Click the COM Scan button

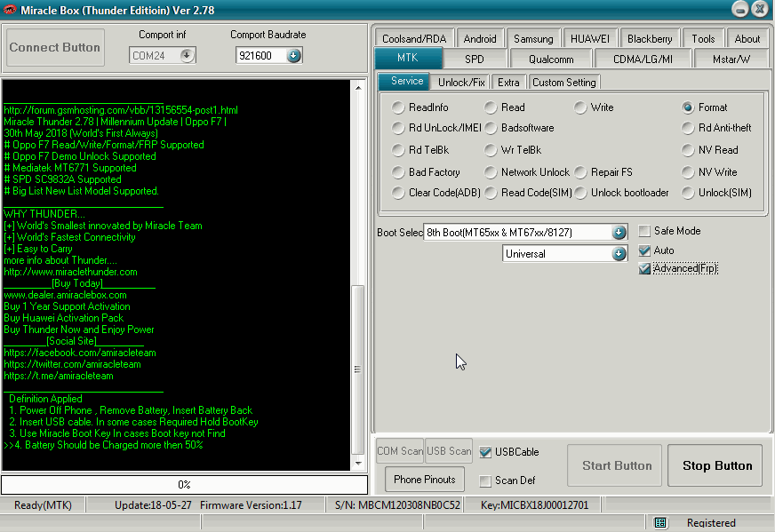tap(400, 451)
